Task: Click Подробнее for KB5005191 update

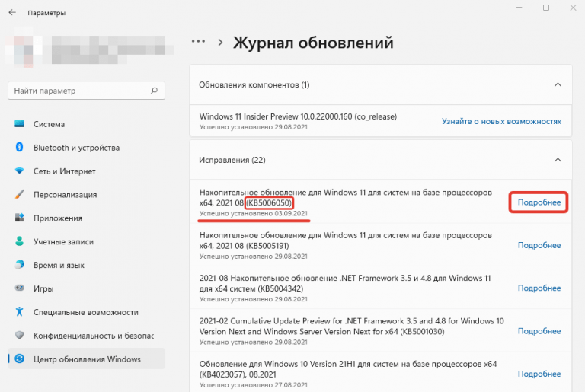Action: (539, 245)
